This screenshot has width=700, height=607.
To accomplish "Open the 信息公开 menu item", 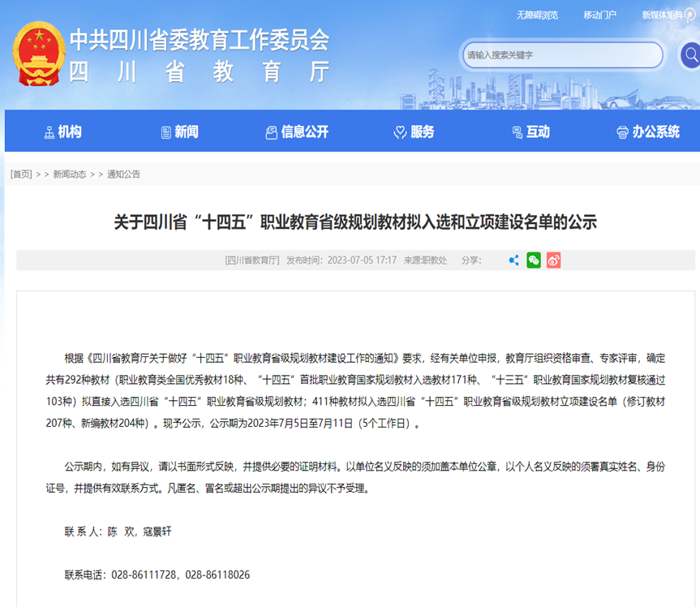I will [305, 132].
